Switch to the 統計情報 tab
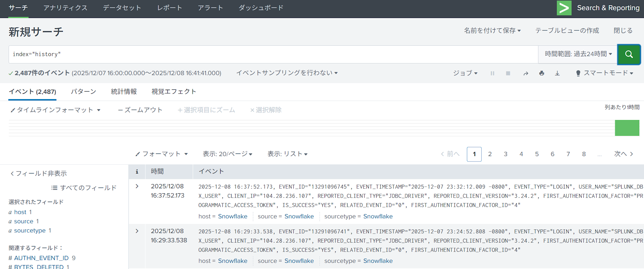Screen dimensions: 644x269 click(124, 92)
